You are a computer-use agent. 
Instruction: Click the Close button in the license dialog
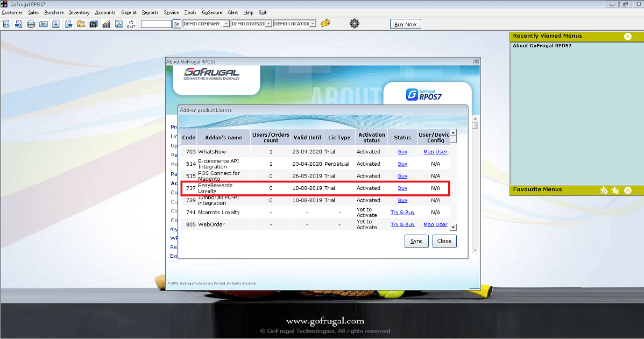[x=444, y=241]
